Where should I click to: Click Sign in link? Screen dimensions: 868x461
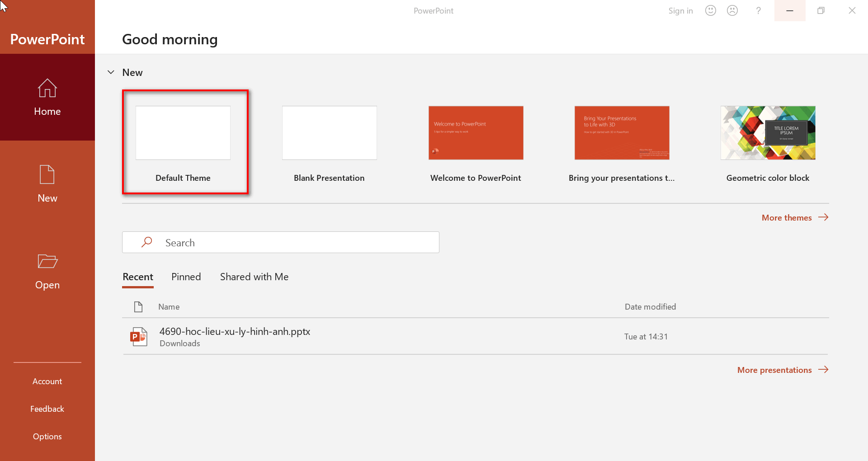[680, 11]
